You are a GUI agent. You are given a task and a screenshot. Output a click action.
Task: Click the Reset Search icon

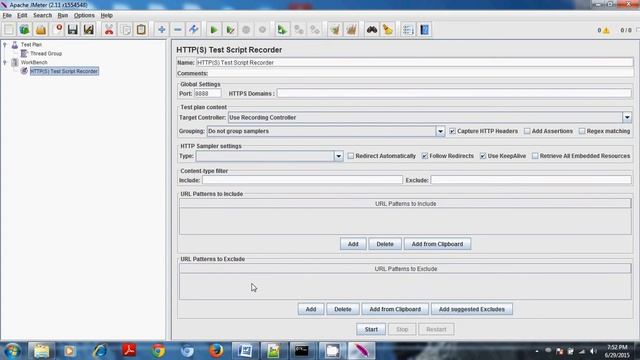[388, 29]
